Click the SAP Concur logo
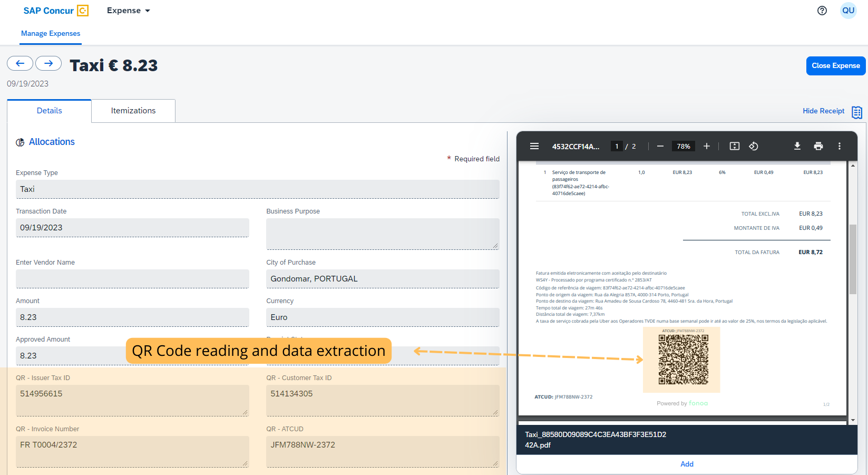The height and width of the screenshot is (475, 868). click(56, 11)
